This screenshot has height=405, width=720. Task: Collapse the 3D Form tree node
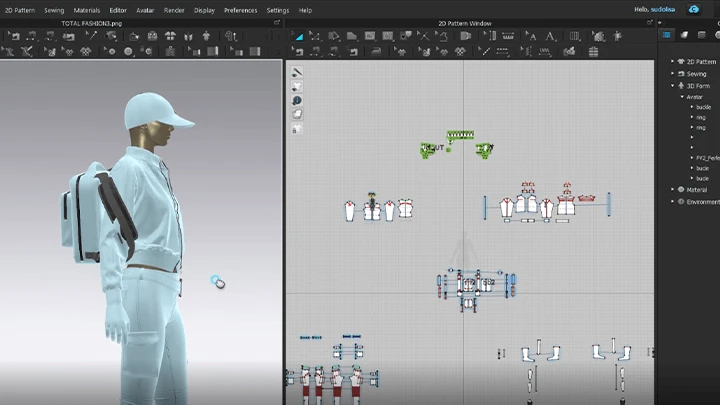click(672, 86)
